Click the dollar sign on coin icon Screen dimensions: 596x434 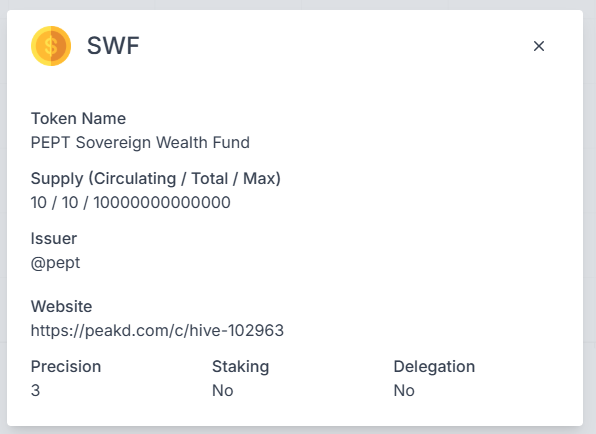click(x=51, y=46)
